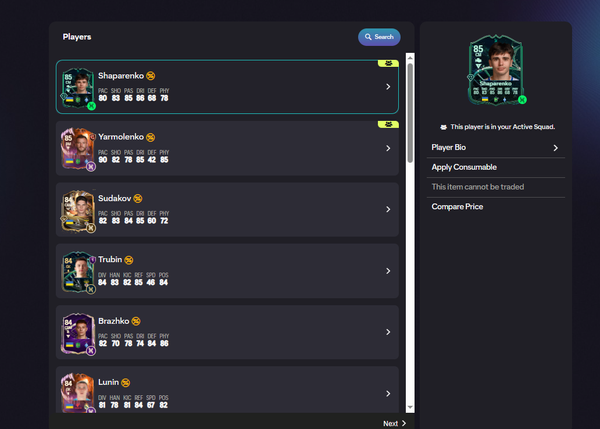600x429 pixels.
Task: Select the Trubin card thumbnail
Action: coord(78,271)
